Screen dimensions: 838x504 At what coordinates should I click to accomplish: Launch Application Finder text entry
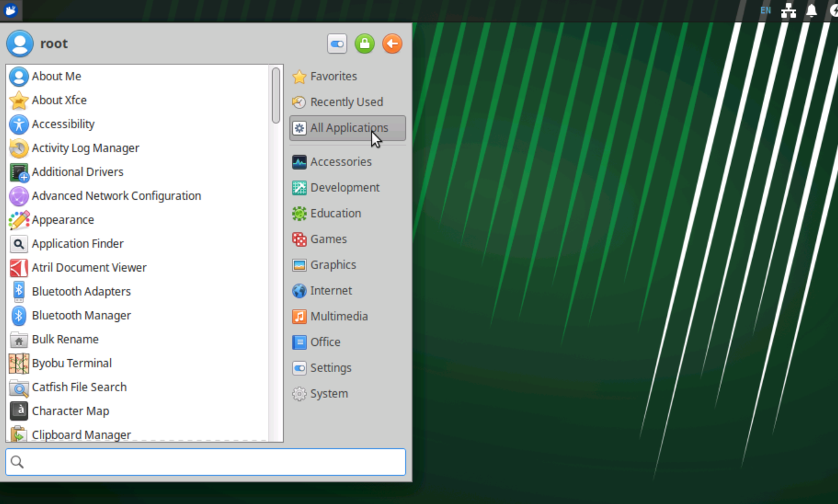tap(77, 244)
